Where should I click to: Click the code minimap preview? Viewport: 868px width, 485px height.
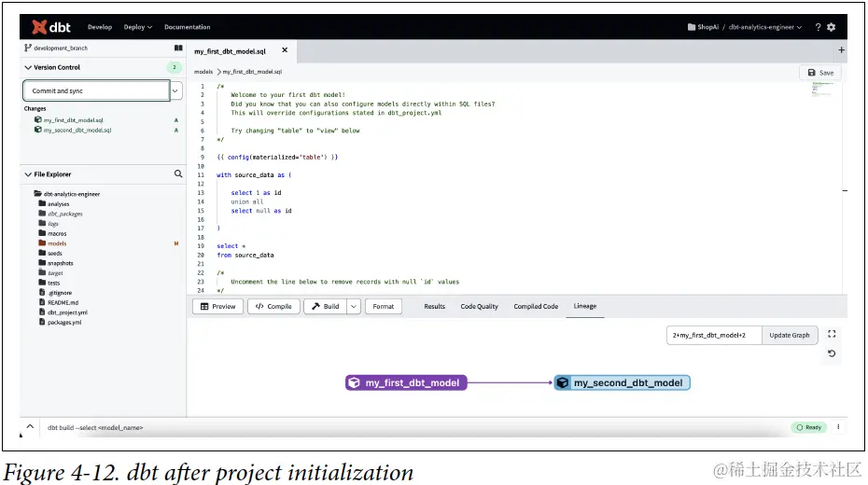[823, 89]
